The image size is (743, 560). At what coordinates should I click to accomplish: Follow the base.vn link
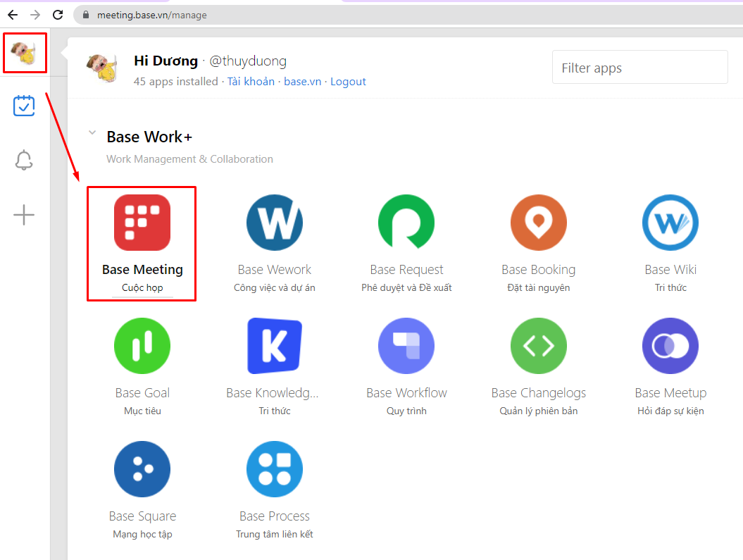point(302,82)
